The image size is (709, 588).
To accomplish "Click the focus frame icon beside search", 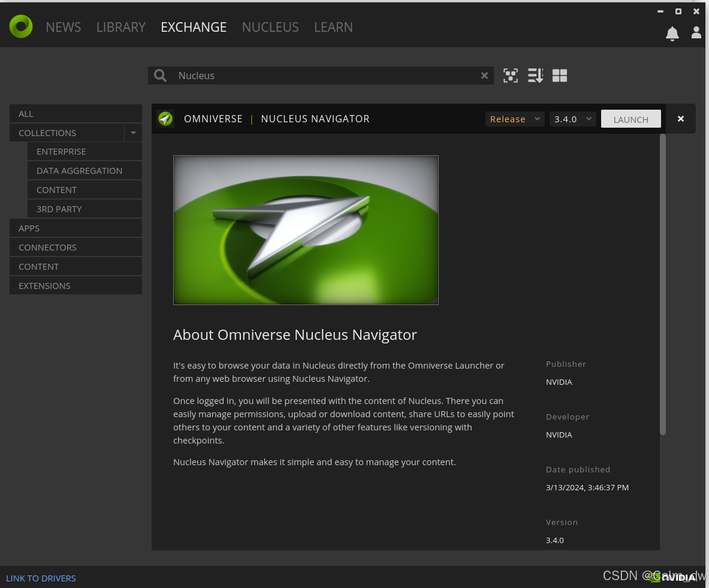I will click(511, 76).
